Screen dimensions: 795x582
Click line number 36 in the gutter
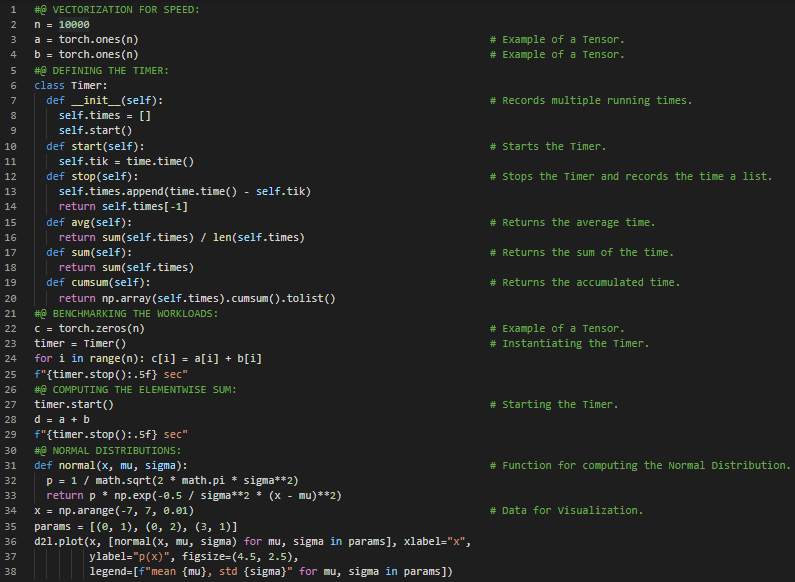[x=13, y=541]
